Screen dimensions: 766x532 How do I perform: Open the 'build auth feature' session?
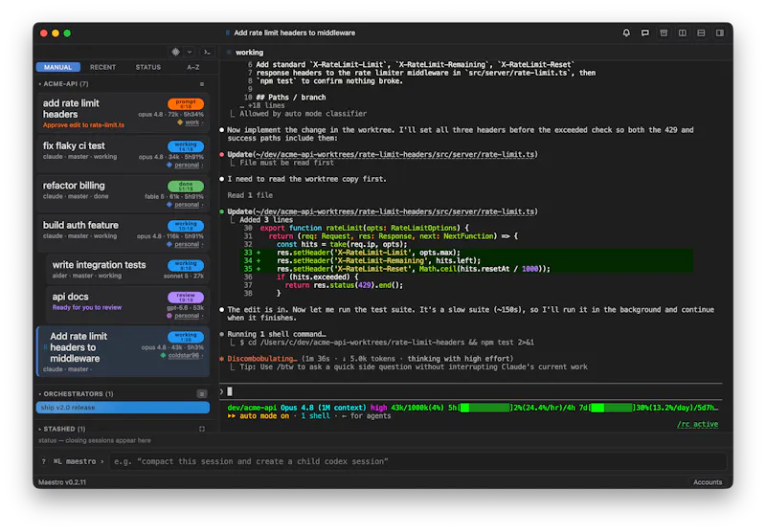click(123, 233)
